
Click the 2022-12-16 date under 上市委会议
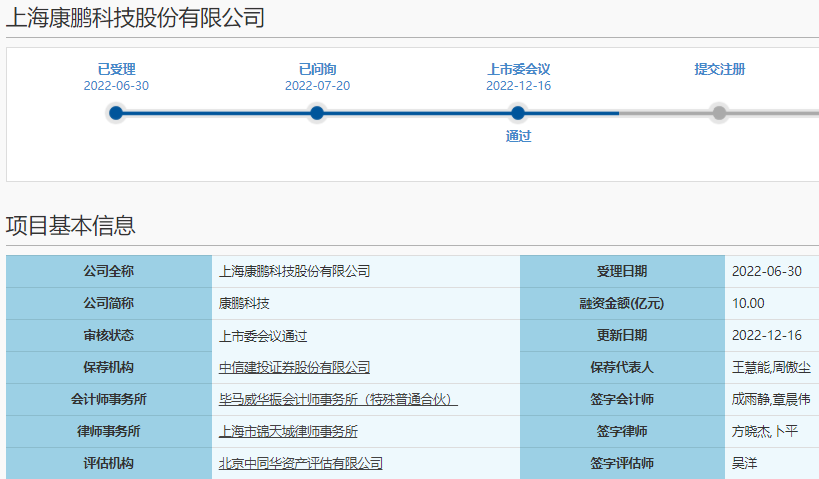point(518,86)
